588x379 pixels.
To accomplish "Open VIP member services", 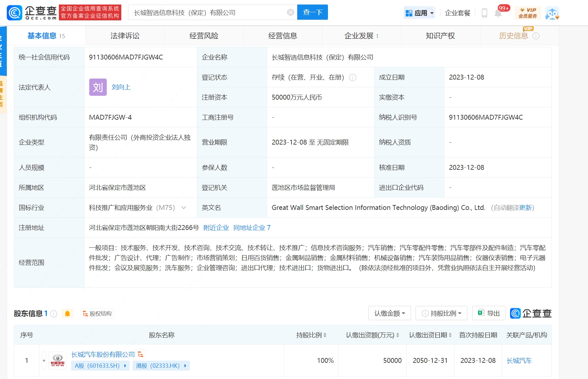I will pyautogui.click(x=528, y=13).
